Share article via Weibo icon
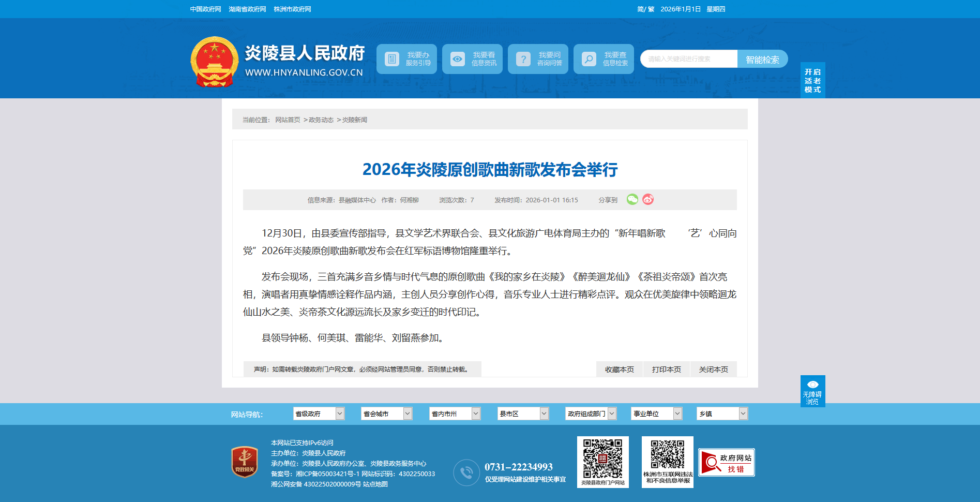 [x=648, y=199]
